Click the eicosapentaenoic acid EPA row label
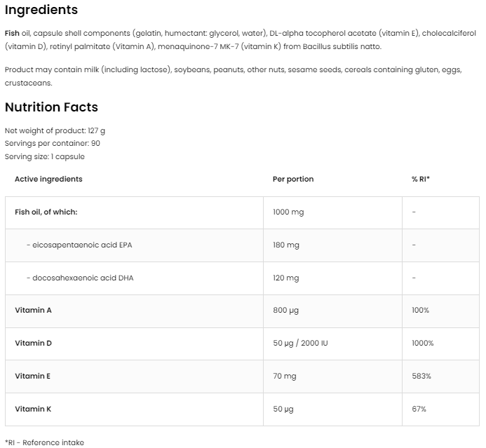This screenshot has width=486, height=448. (79, 245)
